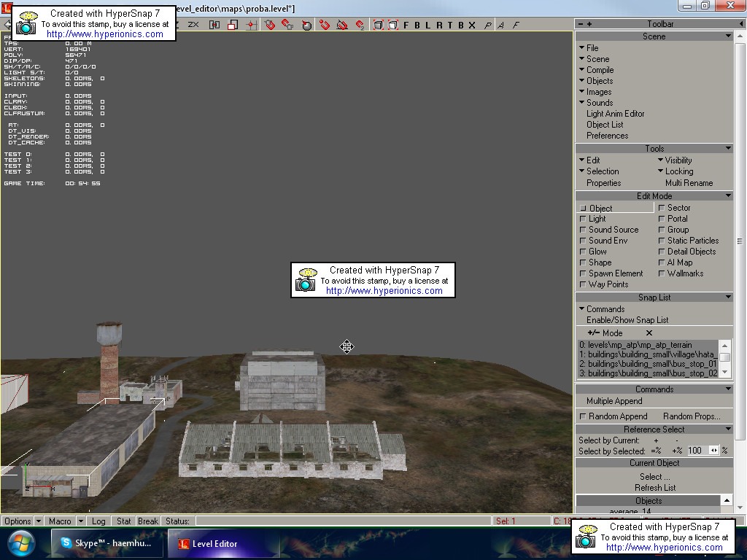Open Light Anim Editor

click(x=616, y=114)
